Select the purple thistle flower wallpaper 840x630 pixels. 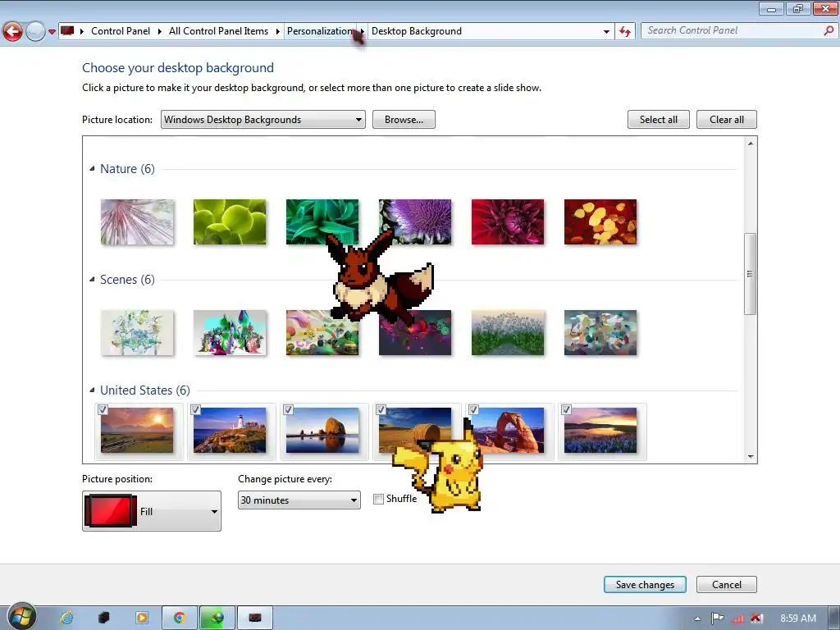pyautogui.click(x=415, y=221)
